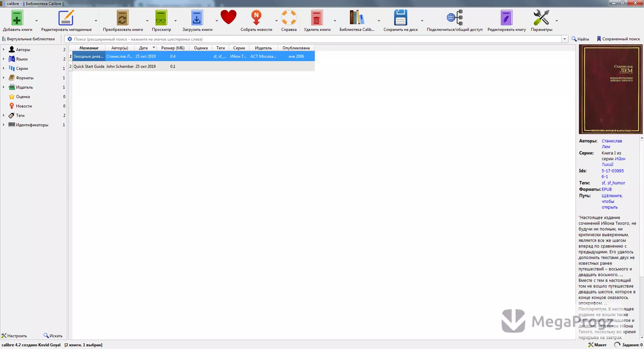Select Оценка in the tag browser

pos(23,97)
